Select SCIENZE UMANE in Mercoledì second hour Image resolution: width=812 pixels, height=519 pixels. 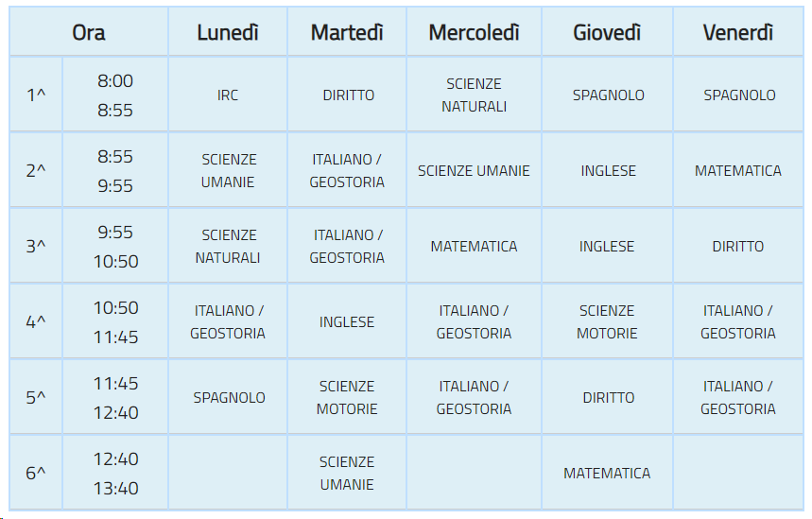pos(474,170)
